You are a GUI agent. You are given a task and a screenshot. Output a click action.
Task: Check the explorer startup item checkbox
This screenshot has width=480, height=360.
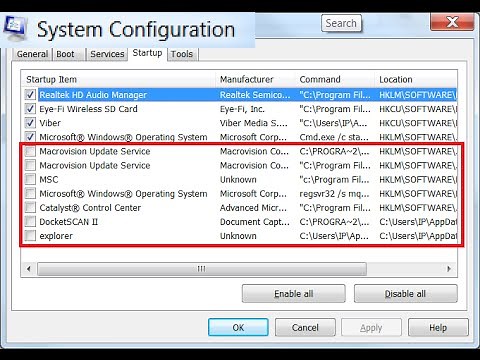[x=30, y=236]
